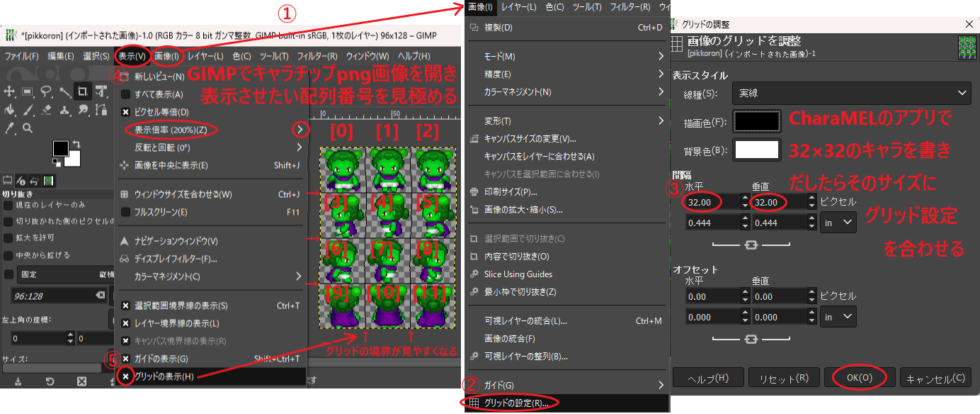Image resolution: width=980 pixels, height=414 pixels.
Task: Toggle 拡大を許可 checkbox
Action: tap(8, 238)
